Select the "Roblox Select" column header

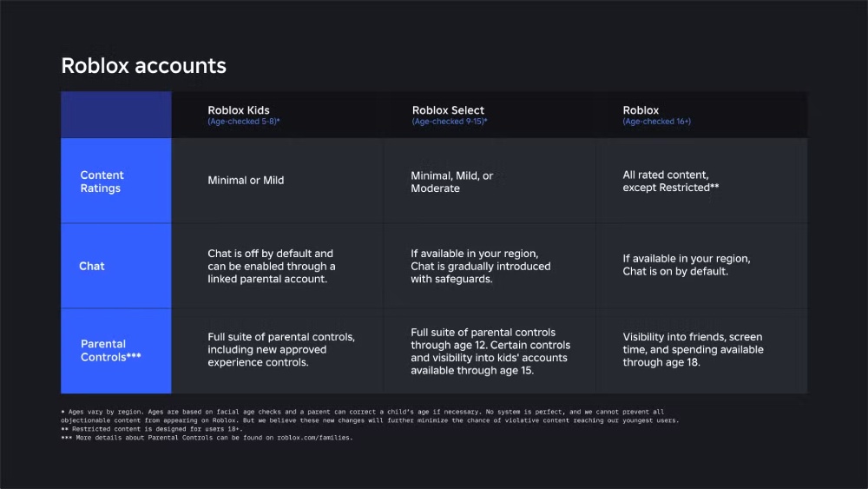(x=448, y=110)
